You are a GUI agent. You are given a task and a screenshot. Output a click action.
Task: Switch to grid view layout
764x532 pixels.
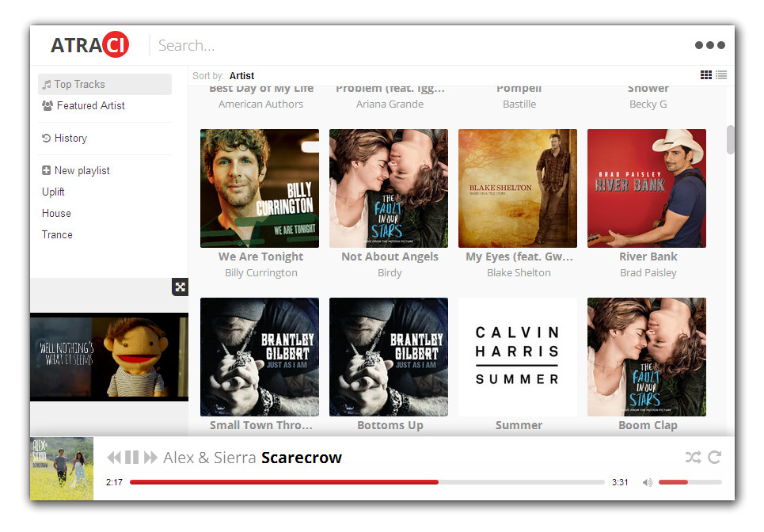coord(705,75)
